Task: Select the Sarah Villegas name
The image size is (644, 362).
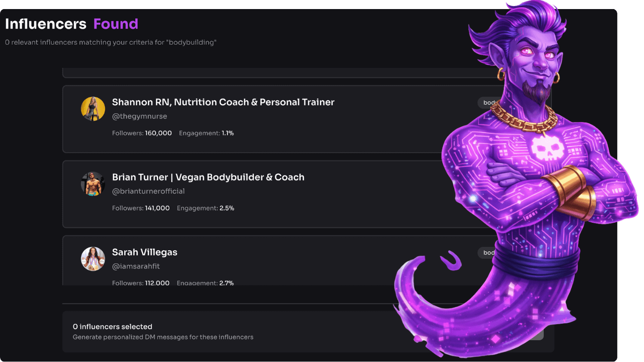Action: (x=144, y=252)
